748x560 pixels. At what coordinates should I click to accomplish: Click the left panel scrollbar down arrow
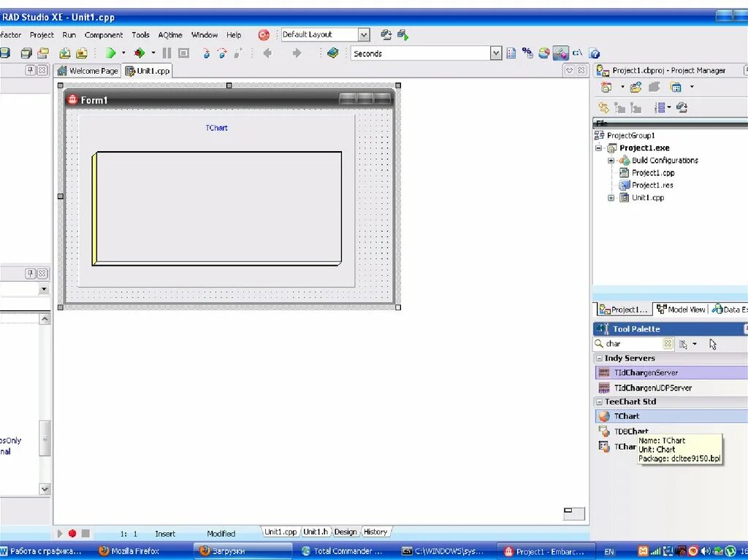coord(45,489)
